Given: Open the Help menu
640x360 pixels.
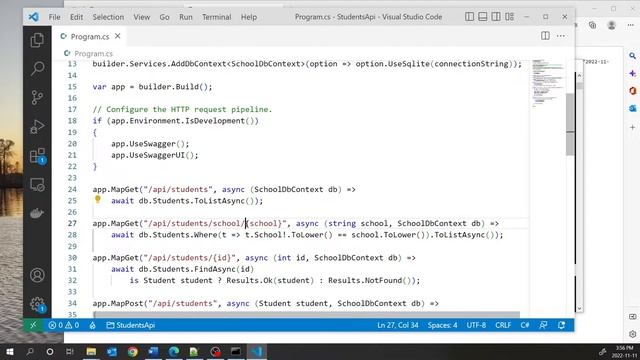Looking at the screenshot, I should [249, 17].
